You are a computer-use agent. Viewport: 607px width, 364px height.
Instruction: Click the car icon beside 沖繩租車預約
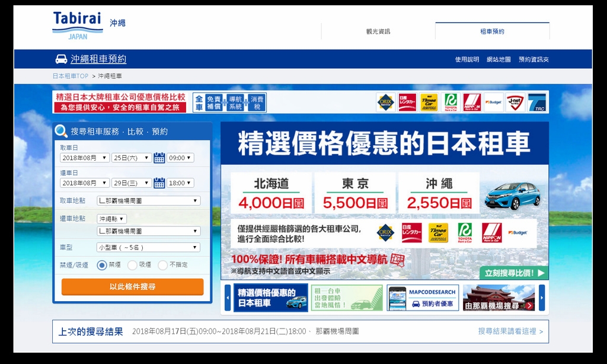(x=61, y=59)
